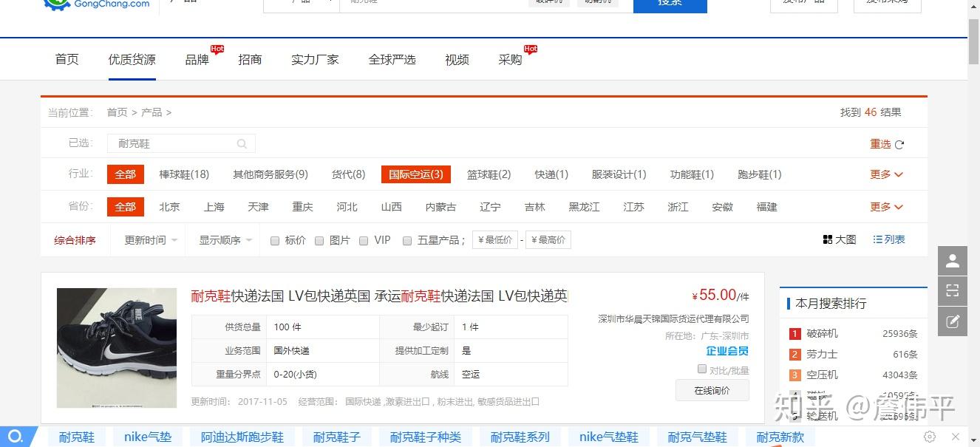Open the edit feedback sidebar icon
980x447 pixels.
point(953,321)
